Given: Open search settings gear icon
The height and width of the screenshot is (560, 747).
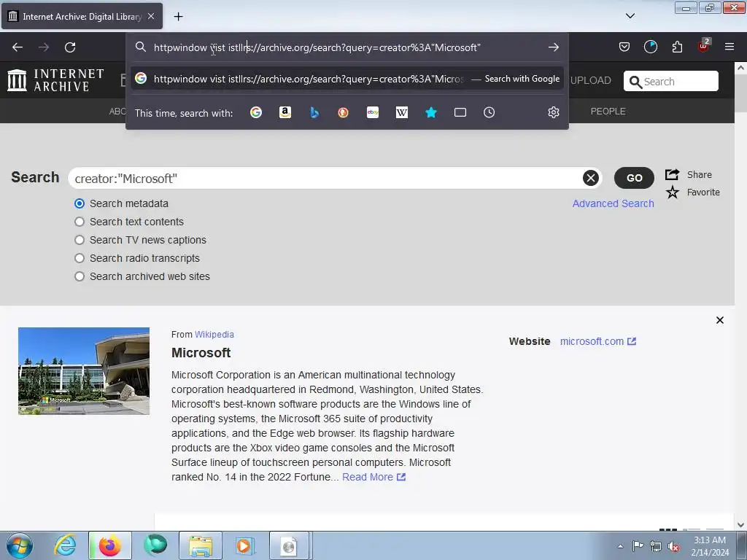Looking at the screenshot, I should [x=553, y=112].
